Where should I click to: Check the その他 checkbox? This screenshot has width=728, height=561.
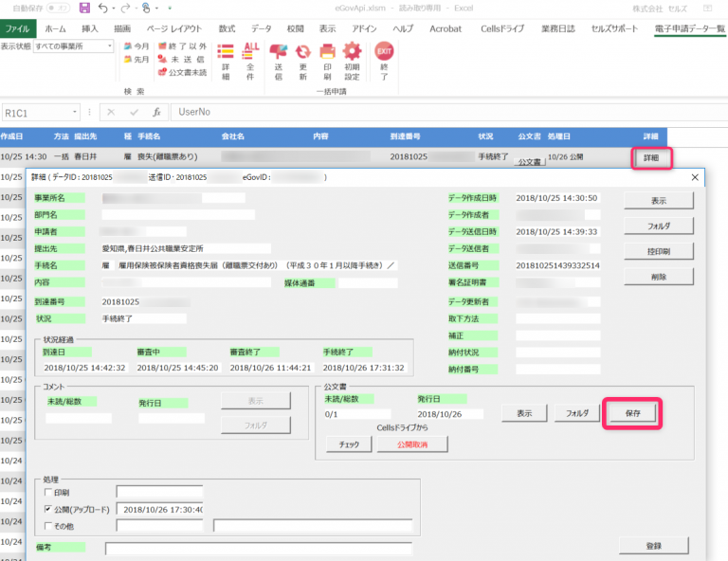47,525
